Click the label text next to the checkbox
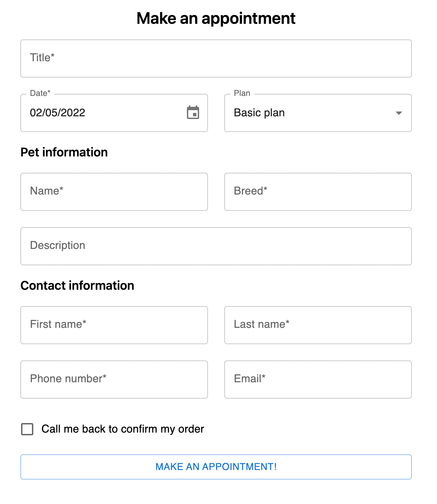This screenshot has width=437, height=504. pos(122,429)
